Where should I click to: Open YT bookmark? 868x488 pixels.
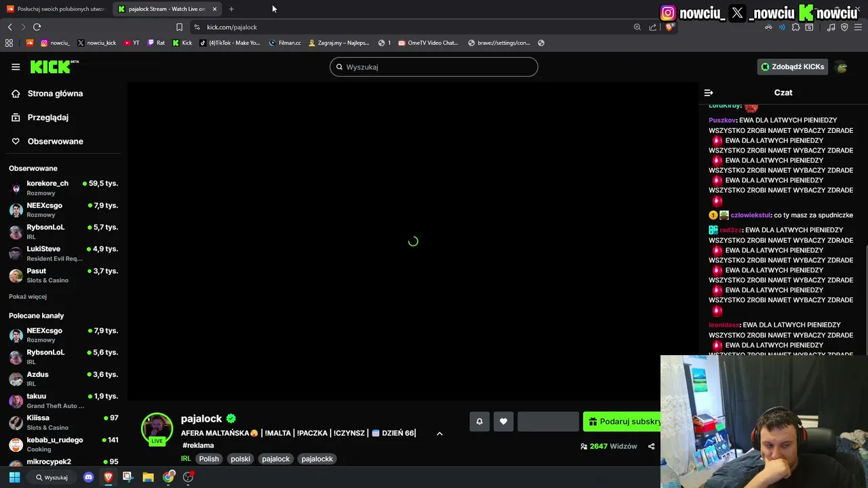pos(132,43)
